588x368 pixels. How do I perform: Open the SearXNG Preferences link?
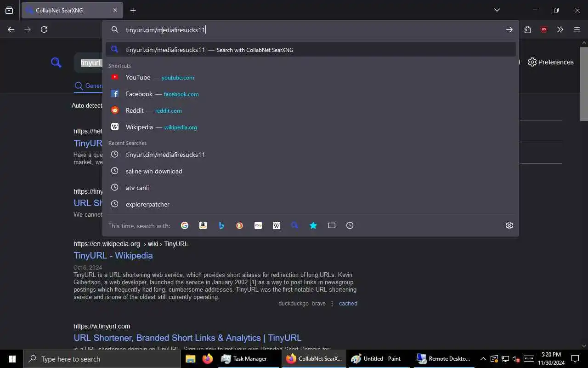pos(551,62)
